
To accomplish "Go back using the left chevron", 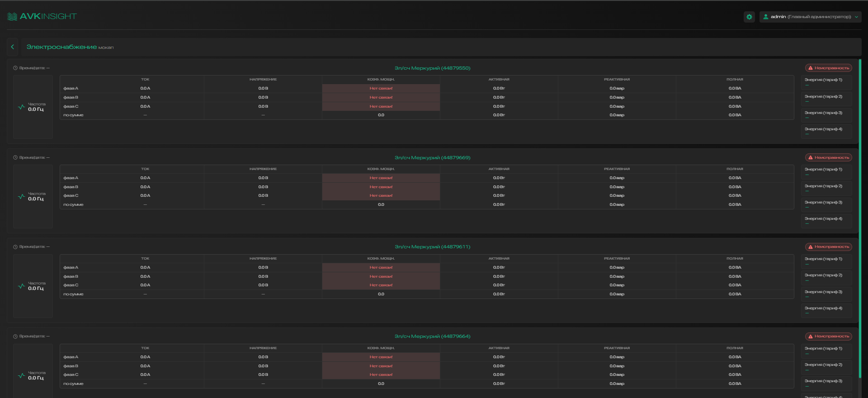I will [12, 47].
